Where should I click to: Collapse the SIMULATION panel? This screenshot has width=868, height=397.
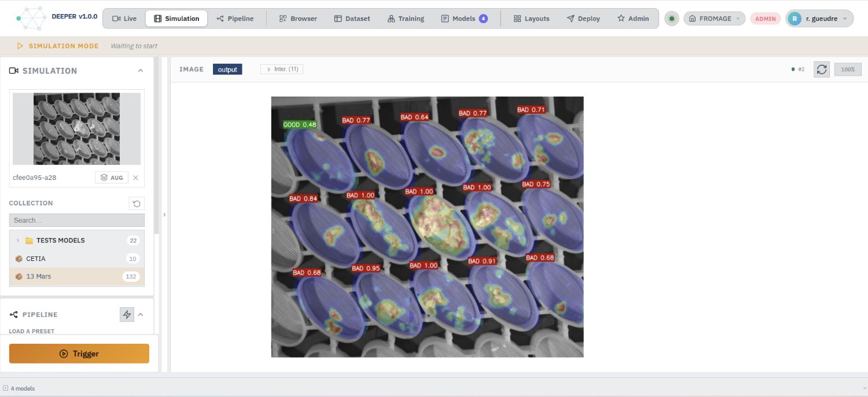click(x=140, y=71)
